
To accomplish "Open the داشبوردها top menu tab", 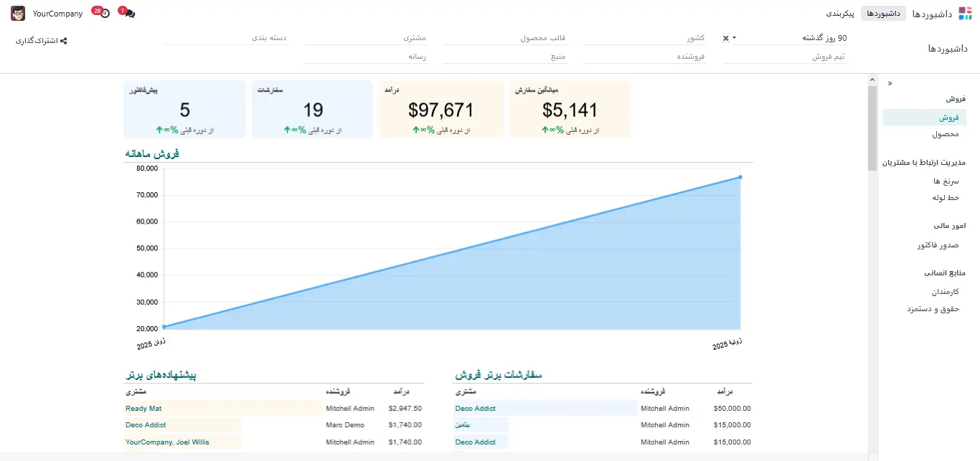I will 883,14.
